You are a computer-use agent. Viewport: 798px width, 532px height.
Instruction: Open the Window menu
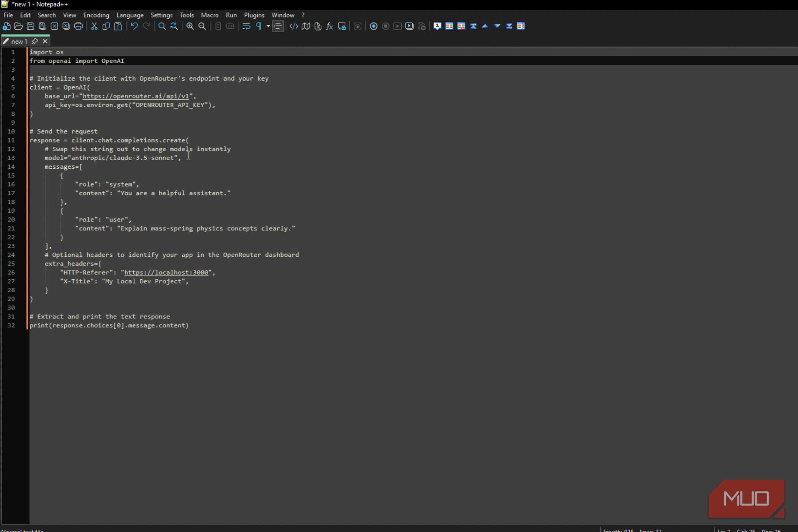click(x=283, y=15)
